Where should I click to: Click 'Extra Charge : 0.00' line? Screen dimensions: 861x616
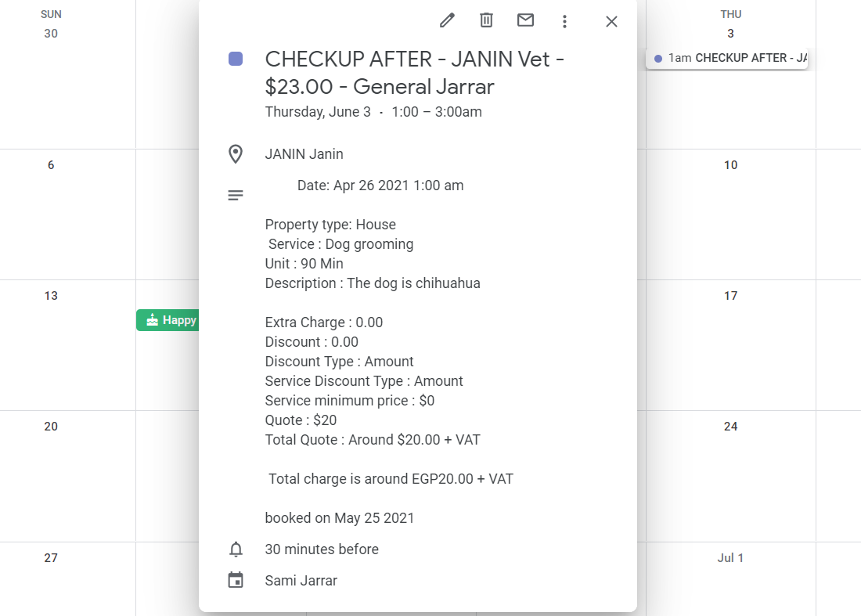(x=324, y=322)
